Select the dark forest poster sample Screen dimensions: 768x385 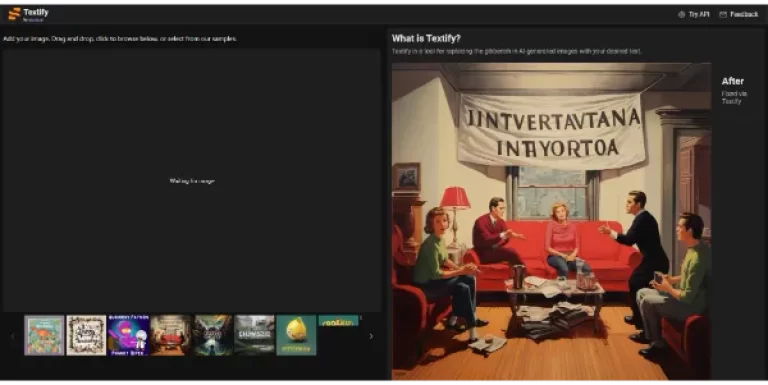coord(212,335)
